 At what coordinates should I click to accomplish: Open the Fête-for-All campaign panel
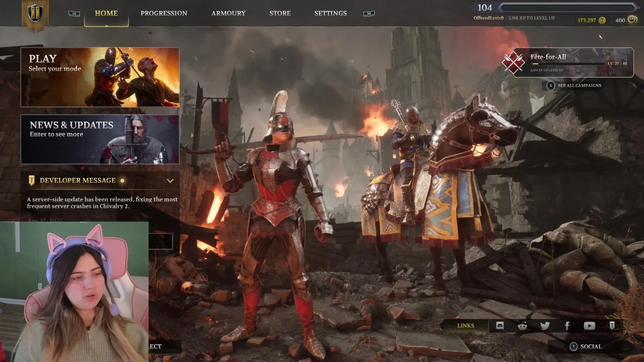[x=568, y=62]
